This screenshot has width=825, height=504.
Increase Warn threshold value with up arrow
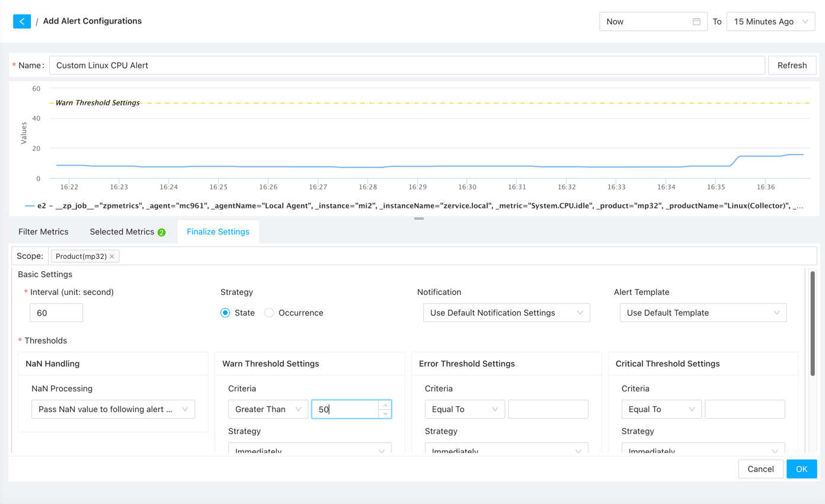[385, 405]
